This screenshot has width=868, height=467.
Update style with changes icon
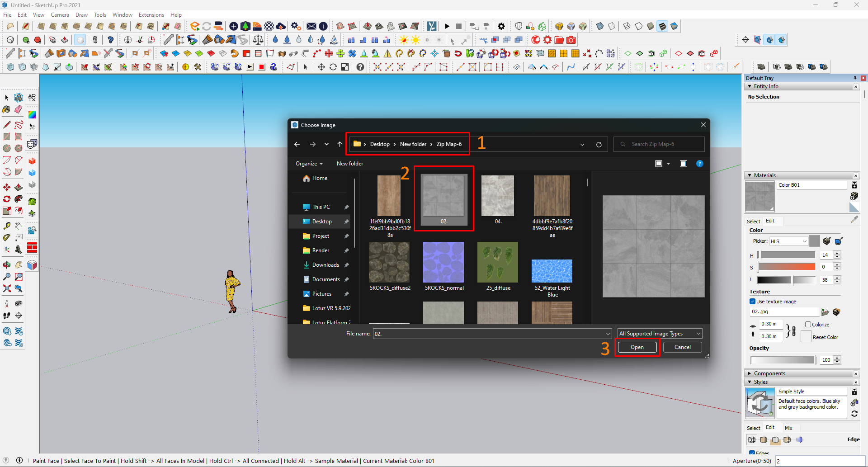click(x=854, y=414)
